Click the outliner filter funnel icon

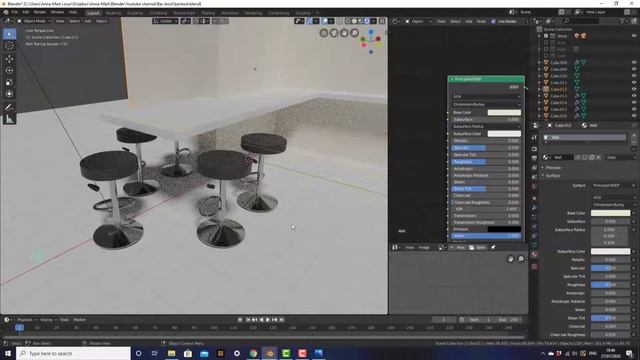(623, 21)
